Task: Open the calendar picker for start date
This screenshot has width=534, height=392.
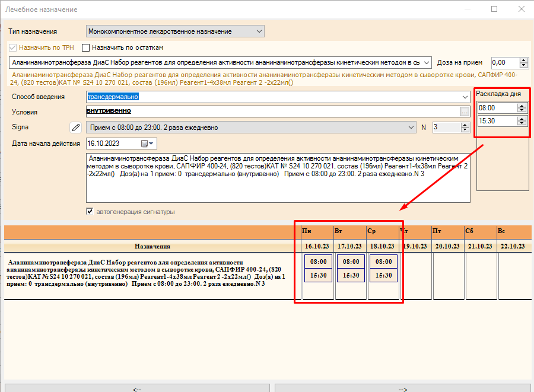Action: click(144, 144)
